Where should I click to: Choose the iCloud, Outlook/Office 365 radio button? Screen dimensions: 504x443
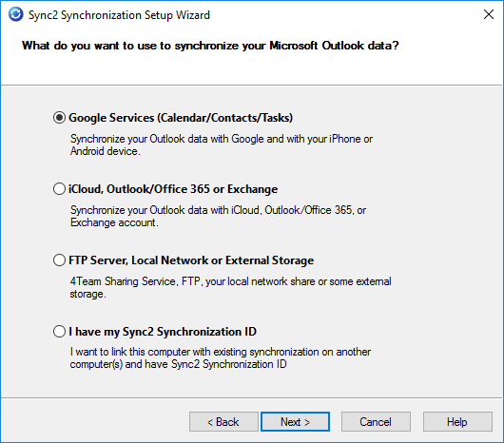tap(60, 189)
